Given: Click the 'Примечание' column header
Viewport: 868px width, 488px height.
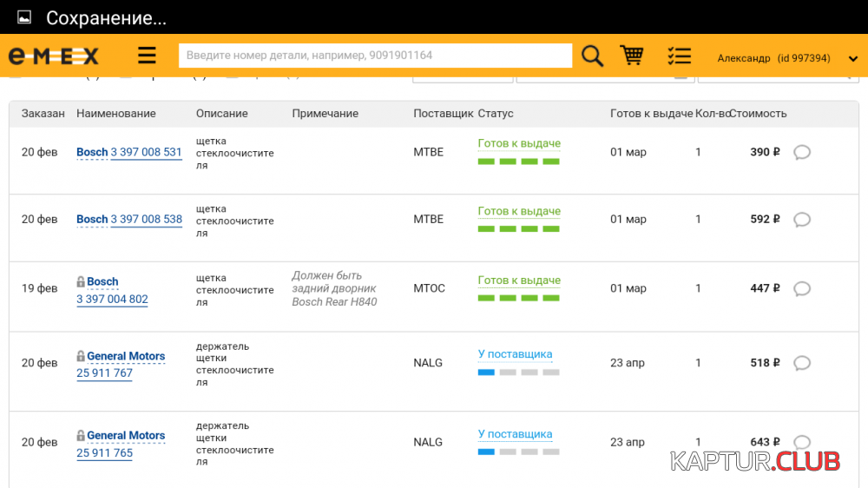Looking at the screenshot, I should [x=325, y=114].
